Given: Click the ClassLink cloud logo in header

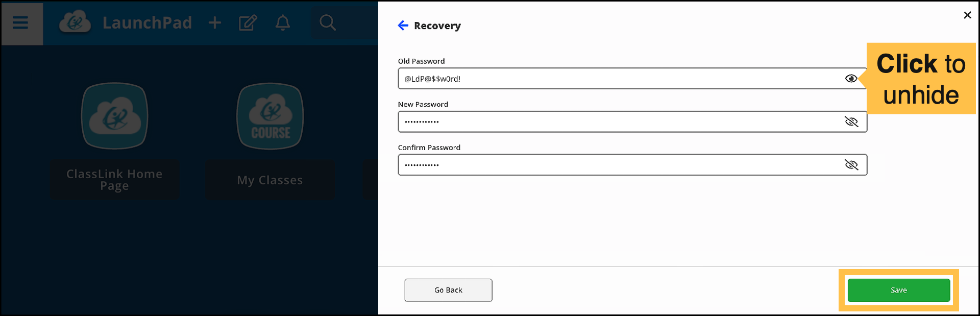Looking at the screenshot, I should click(x=75, y=23).
